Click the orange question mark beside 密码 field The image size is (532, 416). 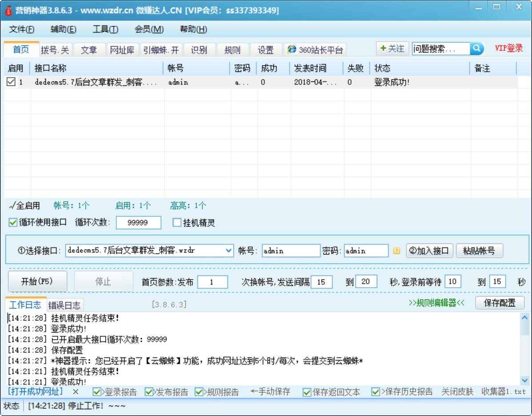tap(396, 251)
